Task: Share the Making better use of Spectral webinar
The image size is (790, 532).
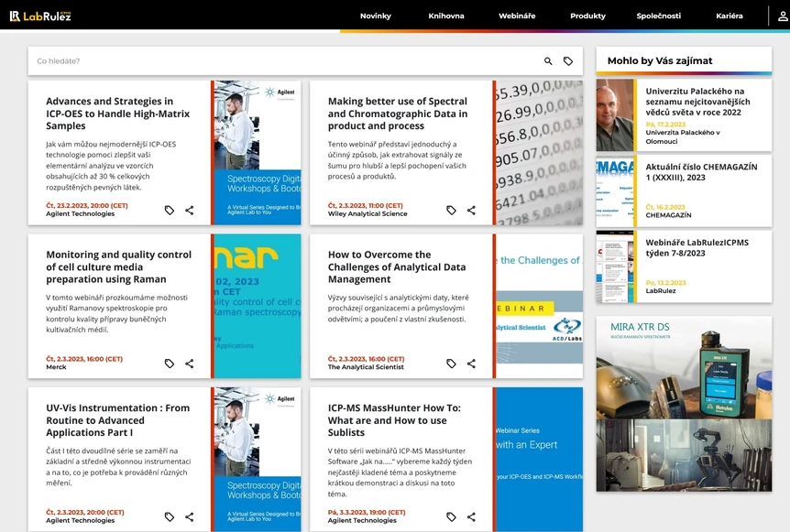Action: (471, 210)
